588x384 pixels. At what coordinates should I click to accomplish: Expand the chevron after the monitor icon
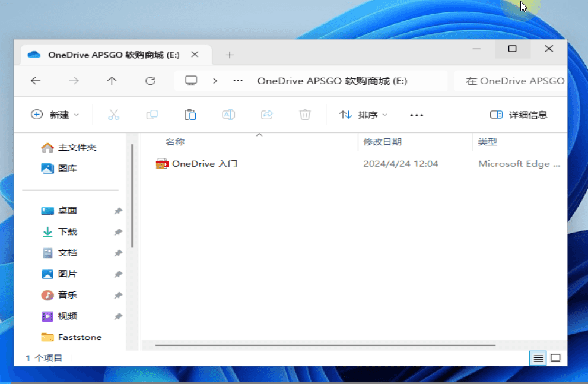(x=215, y=81)
